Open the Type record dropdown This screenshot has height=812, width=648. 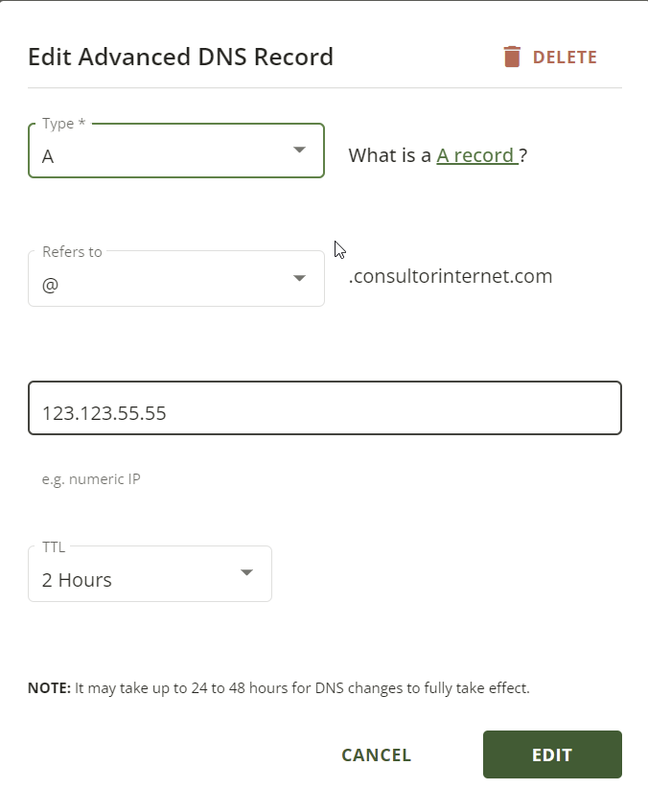pyautogui.click(x=176, y=151)
